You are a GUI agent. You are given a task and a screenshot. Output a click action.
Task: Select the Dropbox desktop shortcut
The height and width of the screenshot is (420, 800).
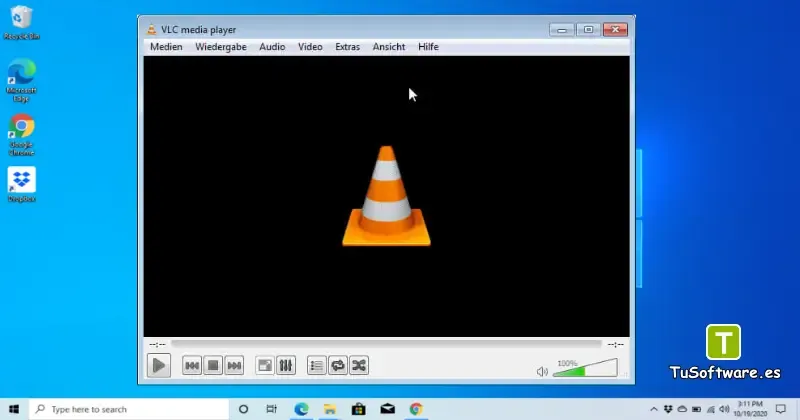[21, 184]
